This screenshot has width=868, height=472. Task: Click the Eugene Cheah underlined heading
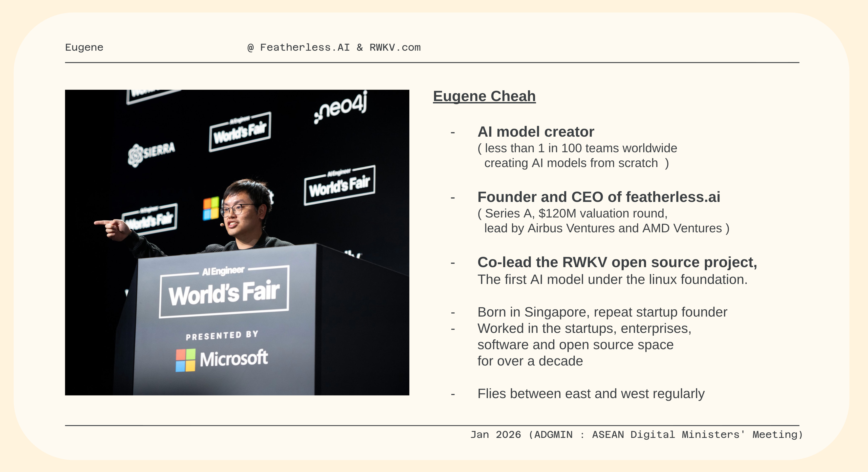pyautogui.click(x=484, y=96)
